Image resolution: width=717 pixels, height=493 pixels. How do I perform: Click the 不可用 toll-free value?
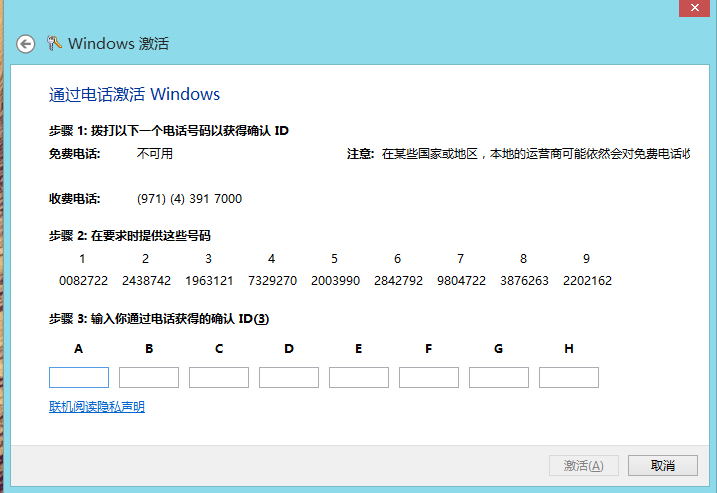155,154
